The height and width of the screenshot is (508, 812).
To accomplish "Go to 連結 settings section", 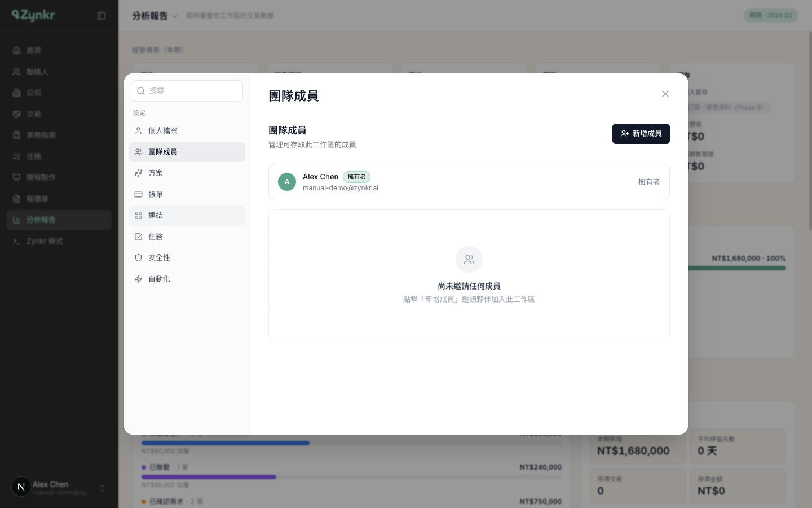I will pyautogui.click(x=187, y=216).
